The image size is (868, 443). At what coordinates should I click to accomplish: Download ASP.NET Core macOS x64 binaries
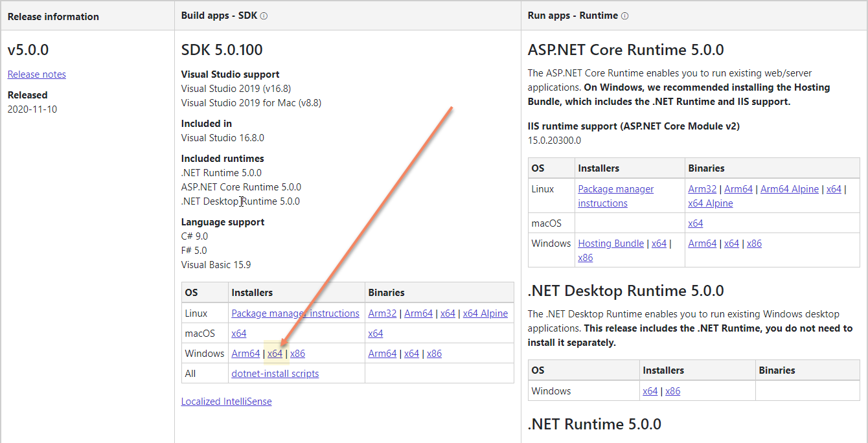point(696,223)
